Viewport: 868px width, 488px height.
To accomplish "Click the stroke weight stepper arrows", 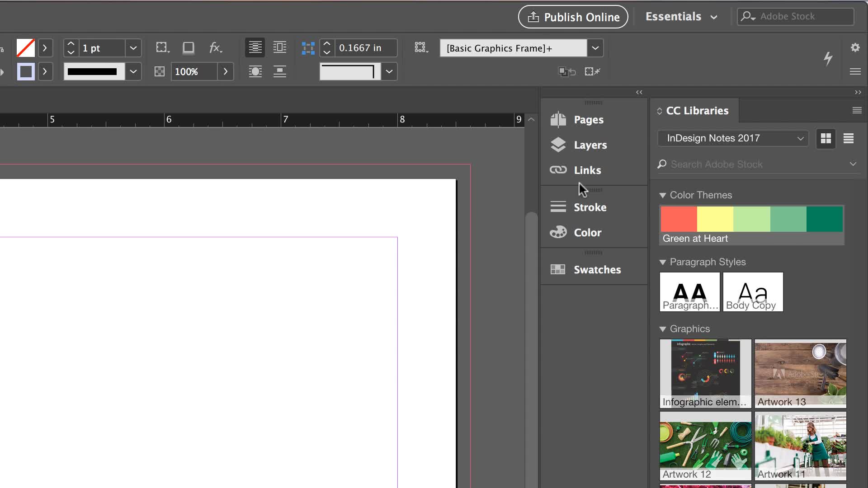I will click(71, 48).
